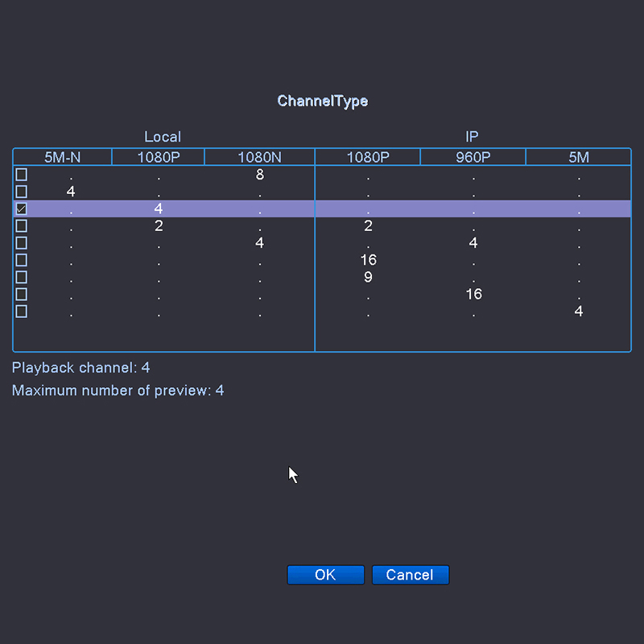
Task: Click the 5M column header under IP
Action: pos(578,157)
